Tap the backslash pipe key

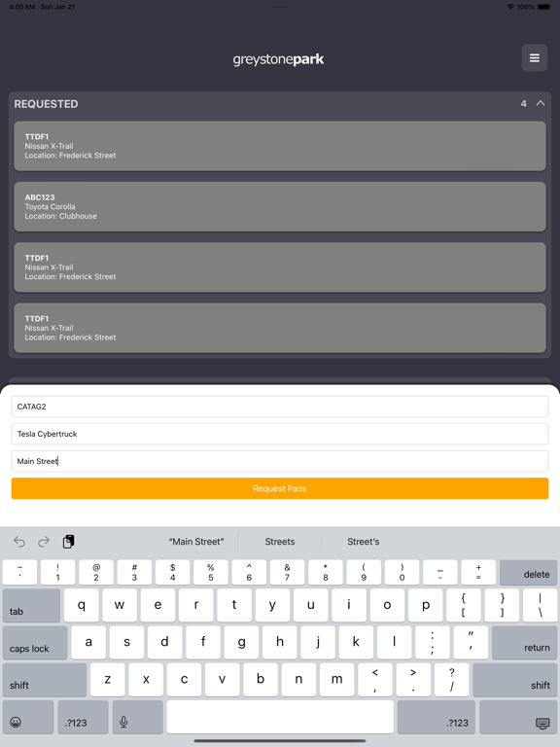[x=540, y=606]
